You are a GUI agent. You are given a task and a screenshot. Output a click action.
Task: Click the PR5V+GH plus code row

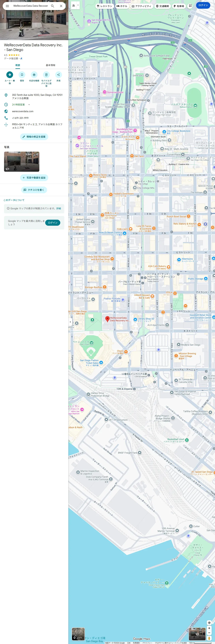tap(34, 126)
